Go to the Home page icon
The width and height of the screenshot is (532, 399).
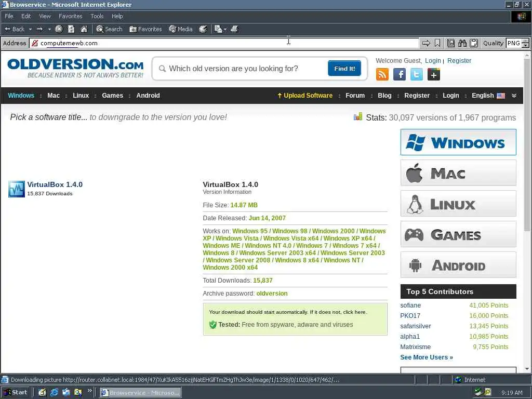coord(84,29)
